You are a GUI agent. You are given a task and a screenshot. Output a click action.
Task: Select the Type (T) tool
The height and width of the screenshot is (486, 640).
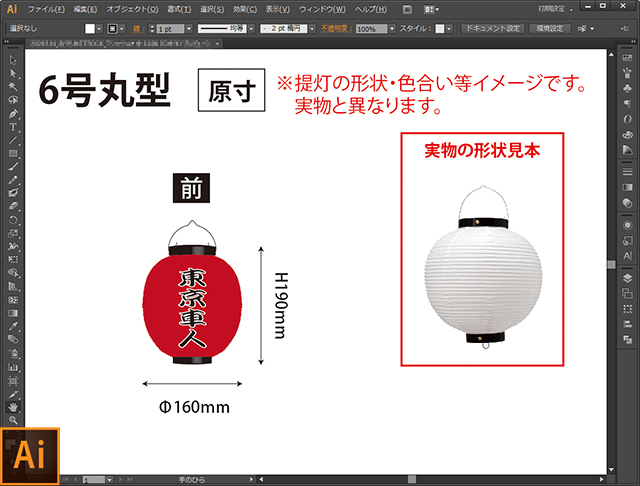13,127
